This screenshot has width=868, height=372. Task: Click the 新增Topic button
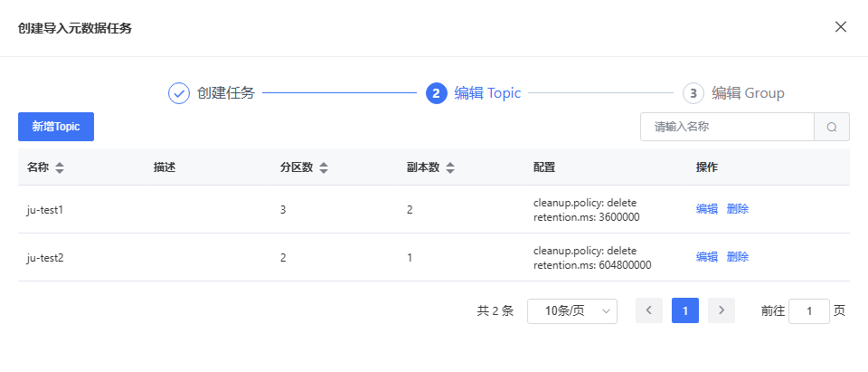(x=56, y=127)
